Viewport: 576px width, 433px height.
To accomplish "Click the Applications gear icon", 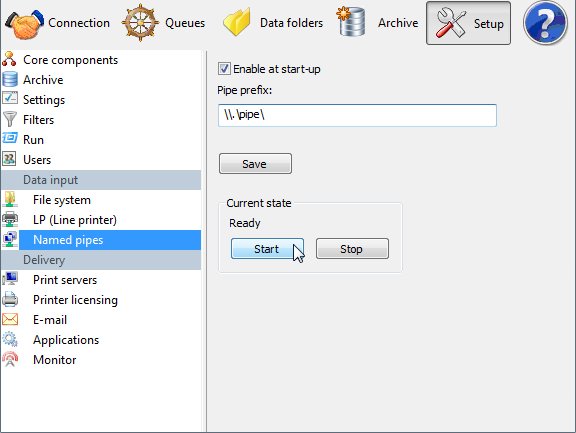I will click(x=10, y=339).
